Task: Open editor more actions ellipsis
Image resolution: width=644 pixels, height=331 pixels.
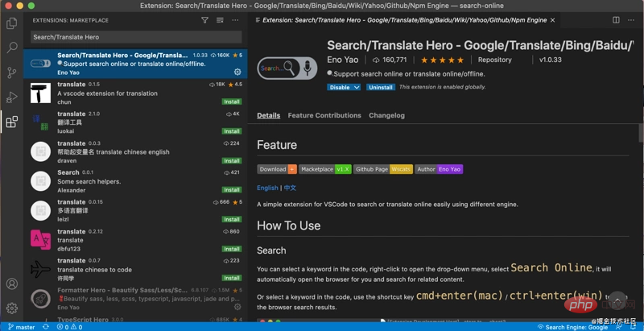Action: coord(631,20)
